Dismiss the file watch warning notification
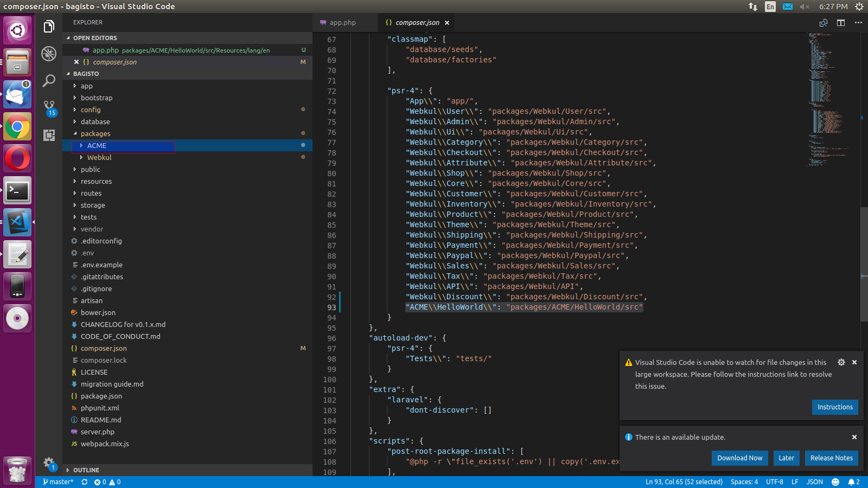This screenshot has width=868, height=488. [854, 362]
